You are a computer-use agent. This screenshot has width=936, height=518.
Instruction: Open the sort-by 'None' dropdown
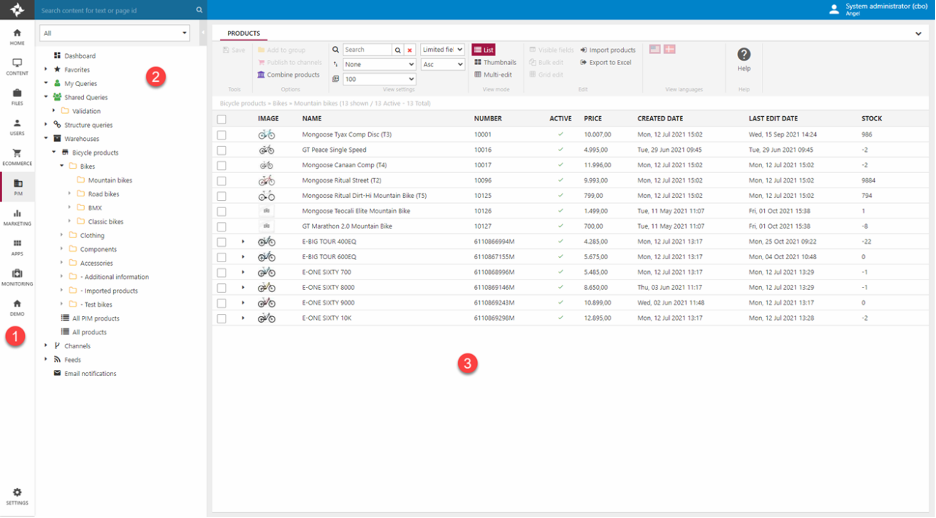point(379,64)
